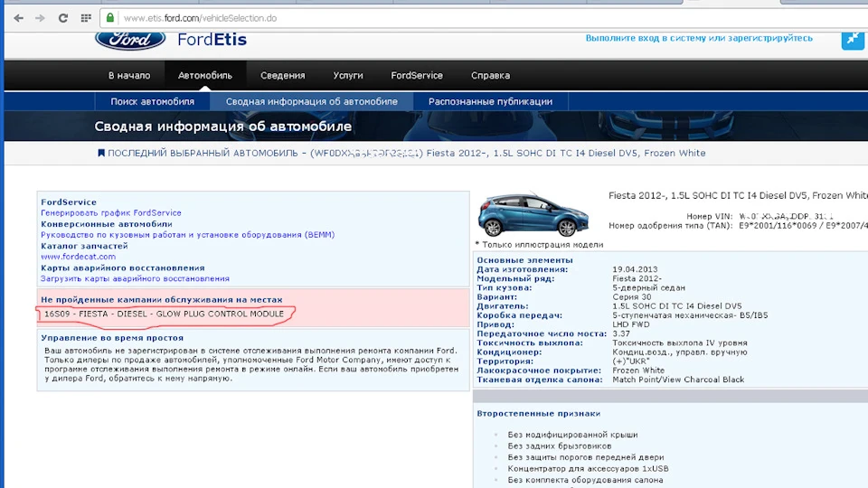868x488 pixels.
Task: Click the LHD FWD drive value
Action: click(632, 324)
